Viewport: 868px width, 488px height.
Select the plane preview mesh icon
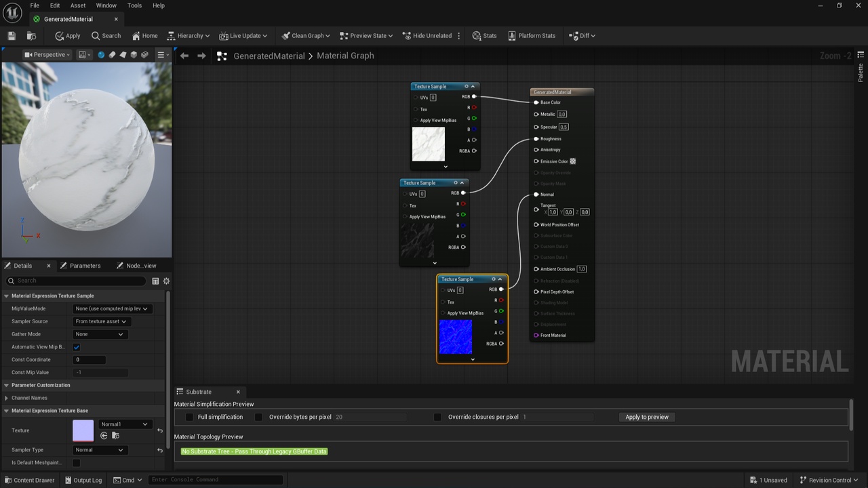click(123, 55)
